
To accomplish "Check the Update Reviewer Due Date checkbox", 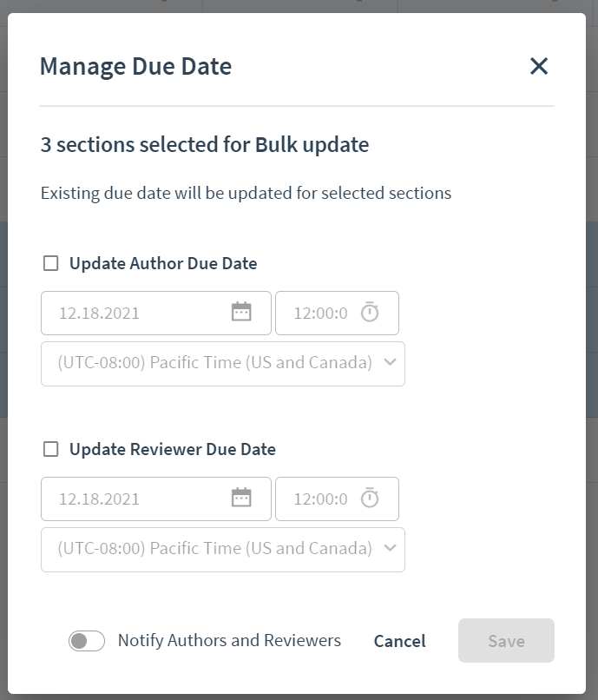I will [x=51, y=449].
